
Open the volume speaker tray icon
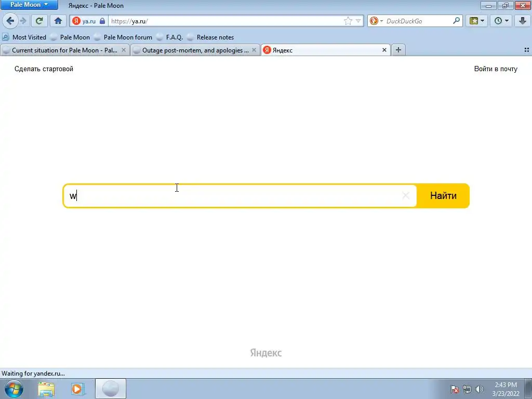pos(480,389)
